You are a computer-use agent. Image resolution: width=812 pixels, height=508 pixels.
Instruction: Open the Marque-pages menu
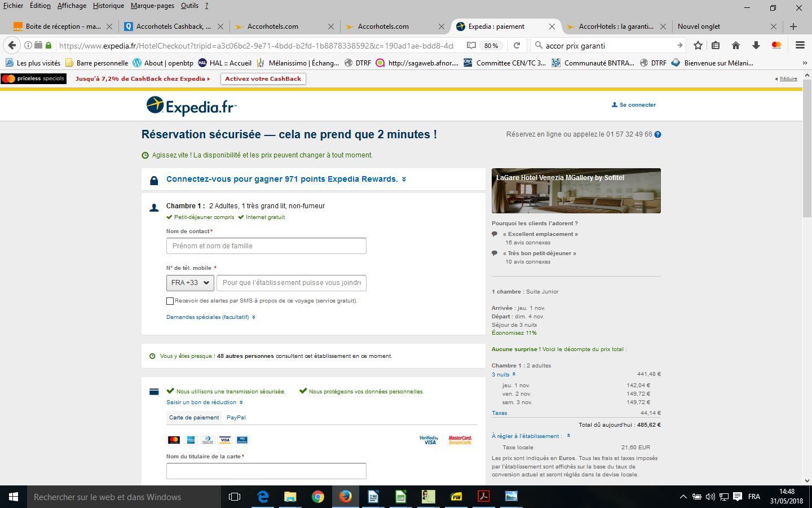click(x=152, y=6)
